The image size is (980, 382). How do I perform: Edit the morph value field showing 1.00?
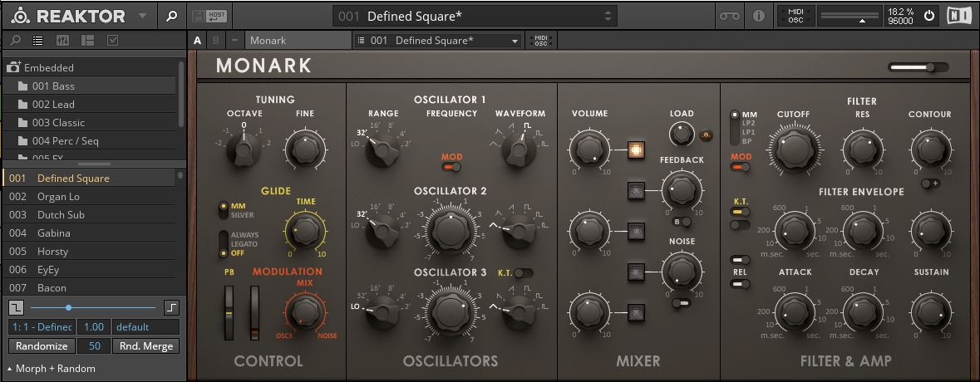(x=94, y=327)
